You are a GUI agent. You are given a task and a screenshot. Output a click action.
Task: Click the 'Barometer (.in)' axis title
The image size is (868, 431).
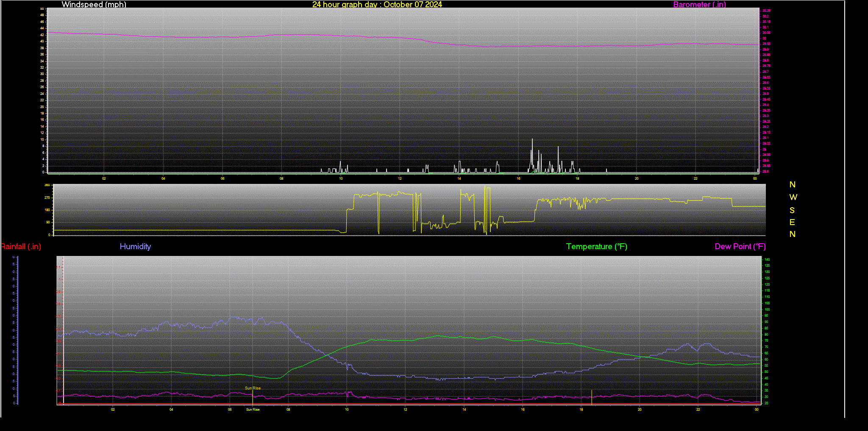[x=699, y=4]
